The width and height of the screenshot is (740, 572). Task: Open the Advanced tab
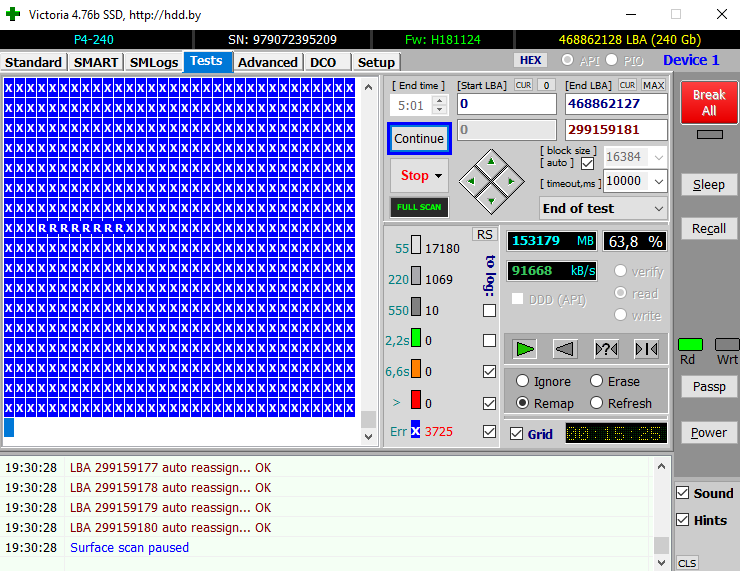[268, 62]
